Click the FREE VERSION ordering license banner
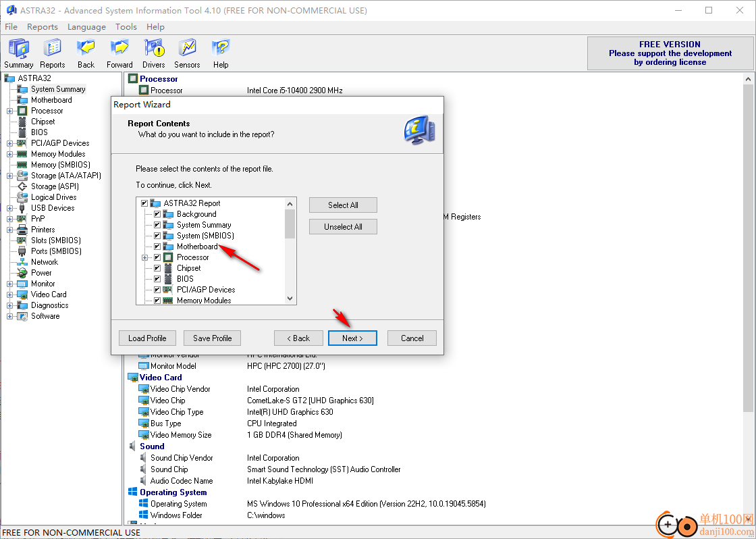 670,53
